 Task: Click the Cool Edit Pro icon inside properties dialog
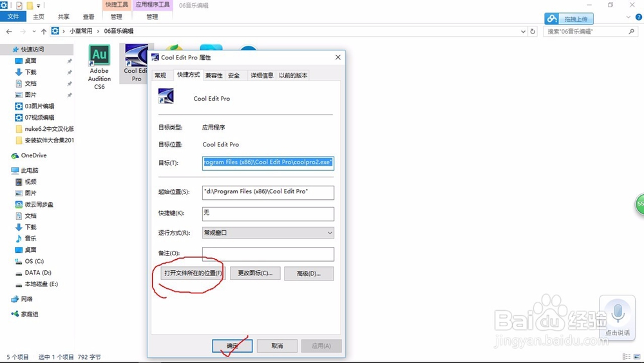coord(166,96)
